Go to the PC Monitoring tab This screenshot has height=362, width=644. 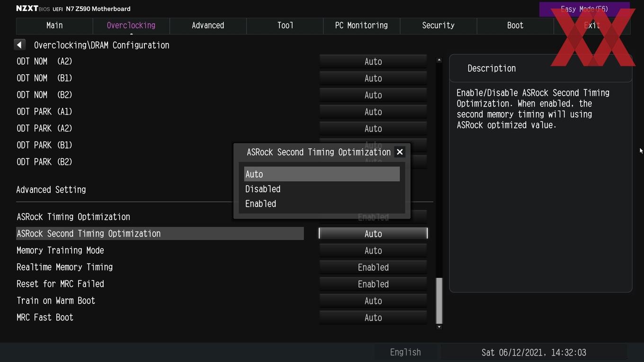(x=361, y=26)
